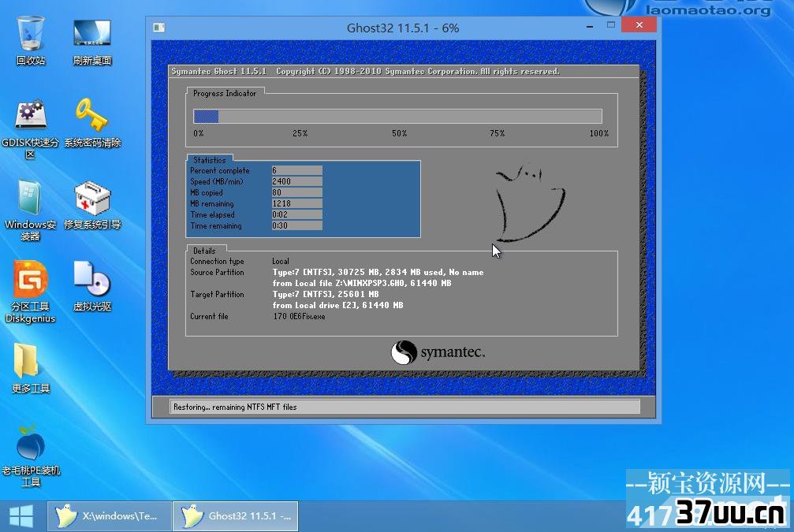
Task: Minimize the Ghost32 window
Action: click(x=590, y=26)
